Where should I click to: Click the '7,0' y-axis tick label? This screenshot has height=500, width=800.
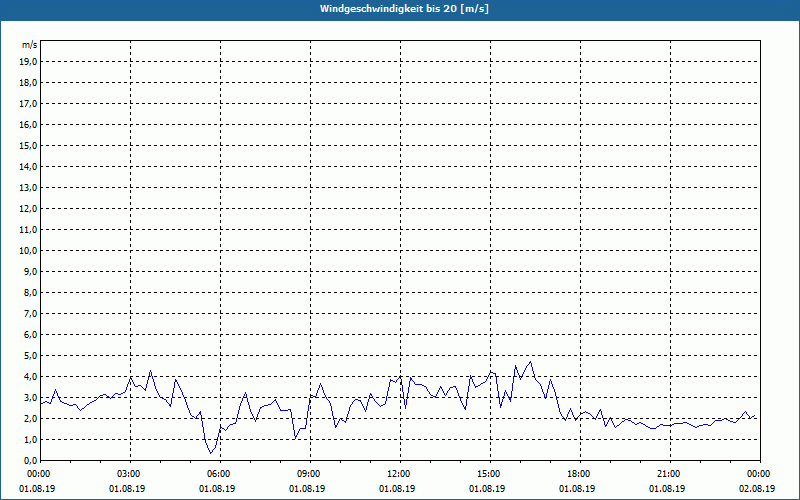pos(30,314)
